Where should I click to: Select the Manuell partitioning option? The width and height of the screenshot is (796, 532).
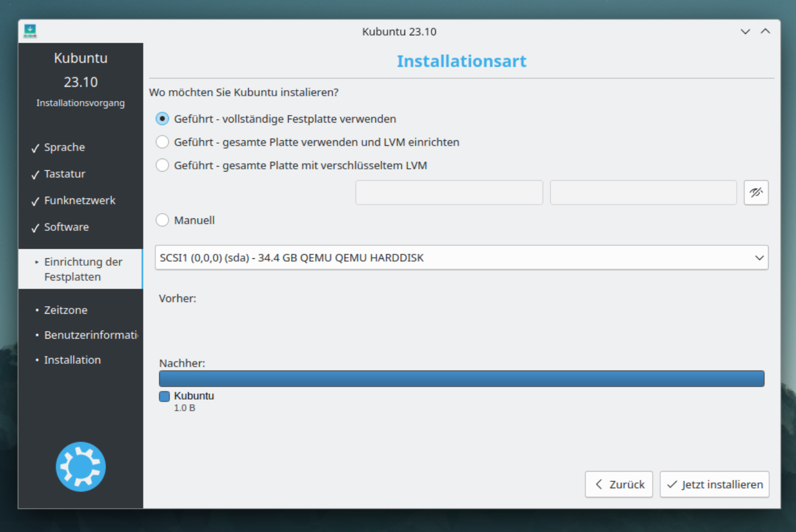click(163, 220)
